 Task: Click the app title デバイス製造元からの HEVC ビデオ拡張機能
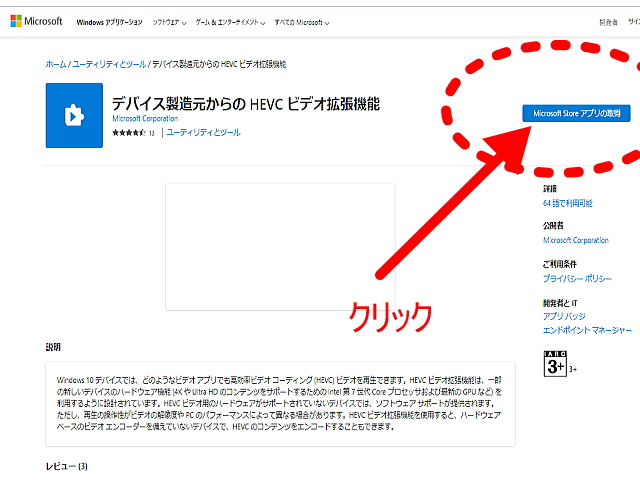click(246, 104)
